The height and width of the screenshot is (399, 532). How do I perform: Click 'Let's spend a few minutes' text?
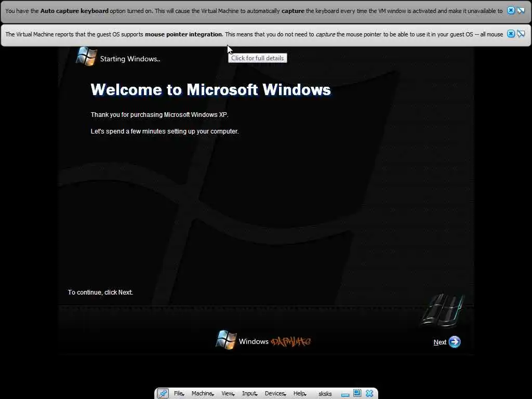click(165, 131)
